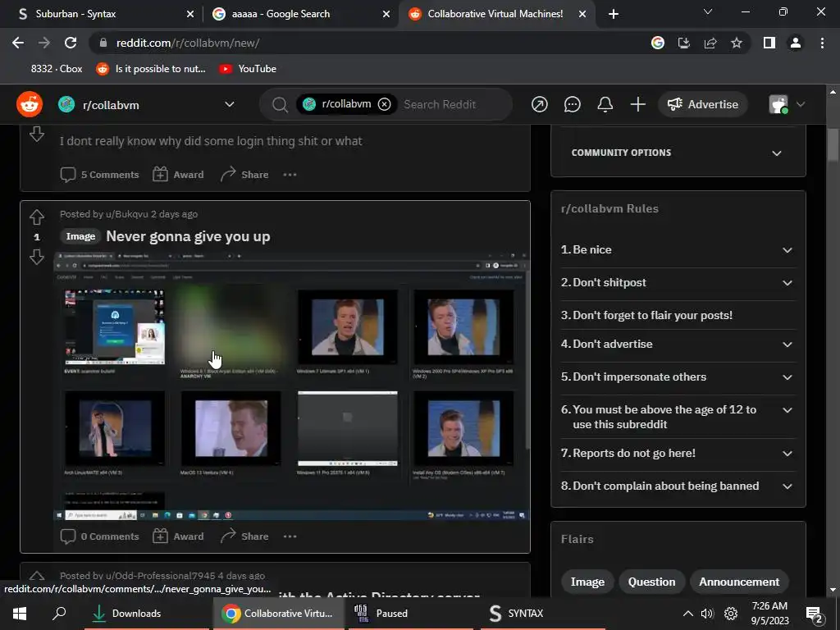
Task: Share this page icon in address bar
Action: coord(710,43)
